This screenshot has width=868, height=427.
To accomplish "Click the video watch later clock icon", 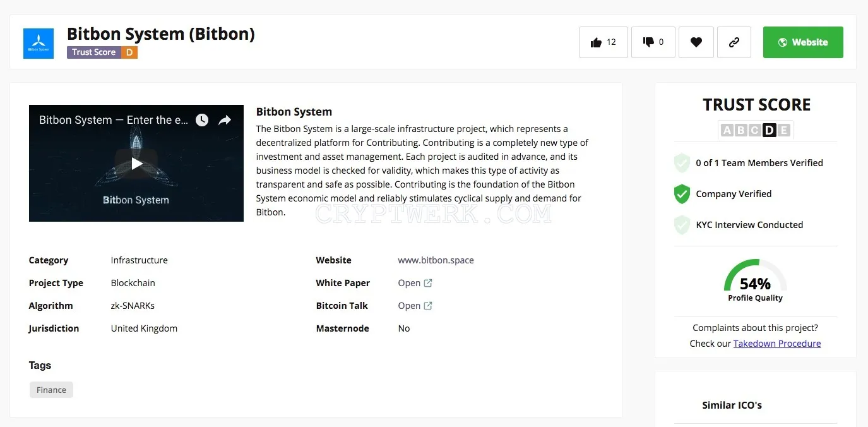I will [201, 120].
